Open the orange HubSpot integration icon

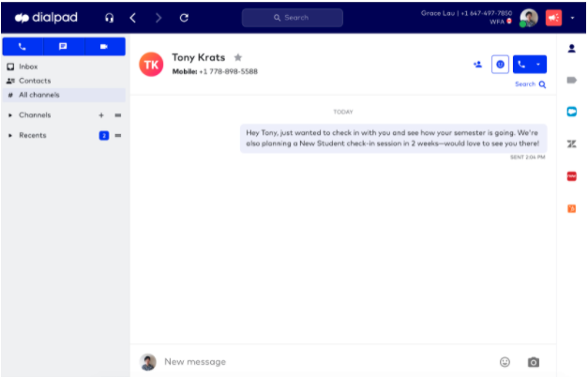(571, 208)
